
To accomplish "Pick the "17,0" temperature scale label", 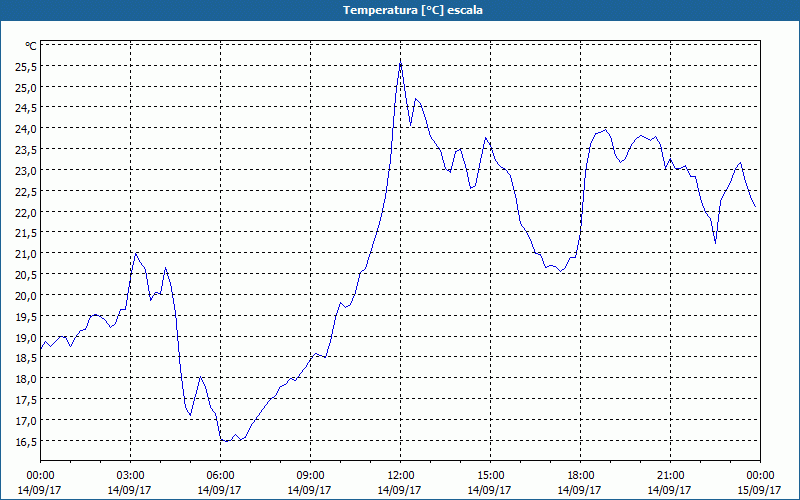I will pyautogui.click(x=26, y=420).
